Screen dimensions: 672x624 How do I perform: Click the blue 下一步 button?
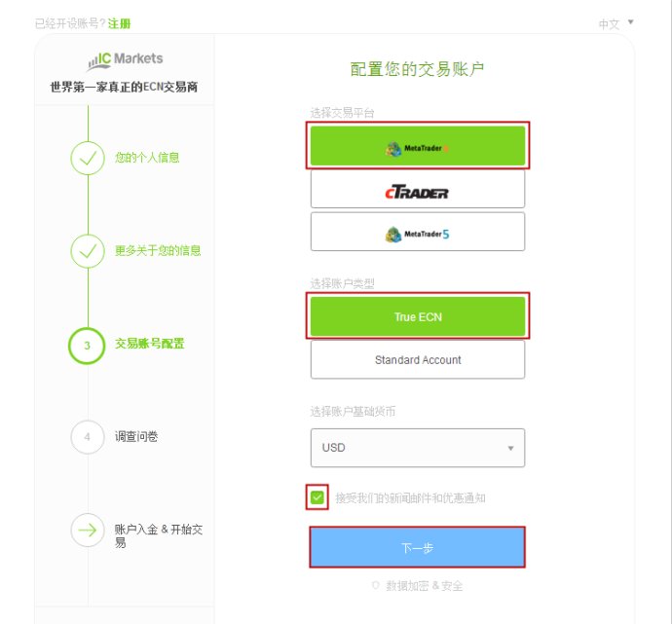coord(418,547)
